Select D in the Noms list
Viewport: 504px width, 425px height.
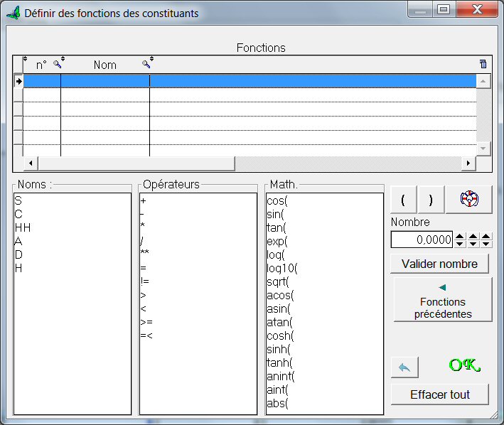pos(18,254)
